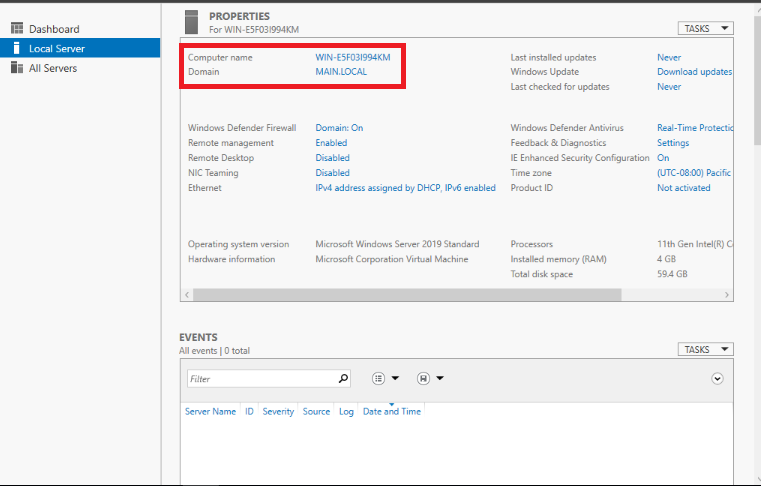
Task: Open the Dashboard view
Action: 54,29
